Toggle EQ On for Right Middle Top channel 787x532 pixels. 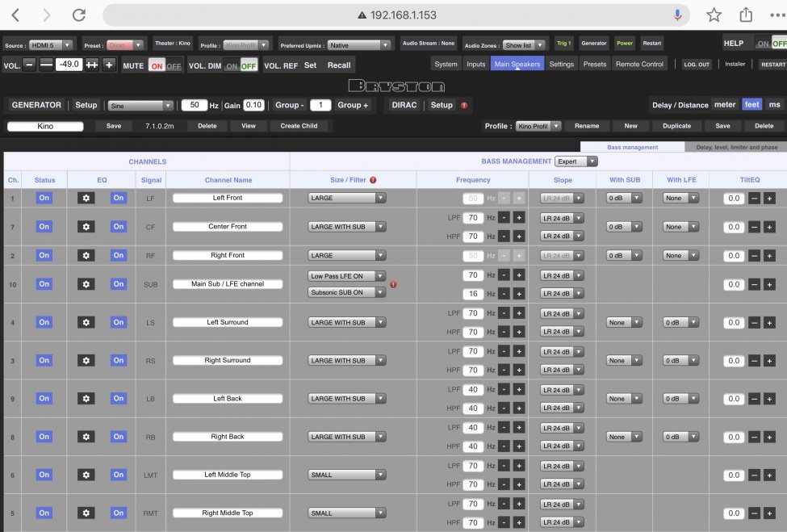pyautogui.click(x=119, y=513)
